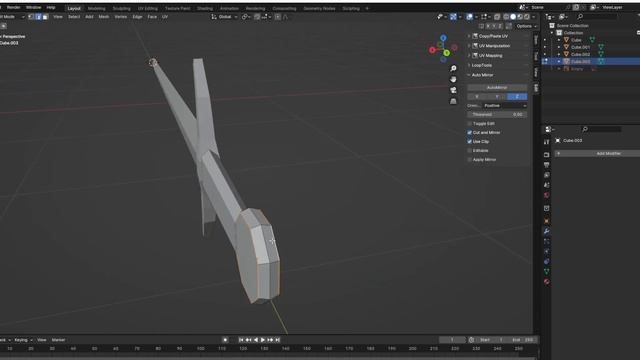Screen dimensions: 640x360
Task: Click the play animation button
Action: 263,340
